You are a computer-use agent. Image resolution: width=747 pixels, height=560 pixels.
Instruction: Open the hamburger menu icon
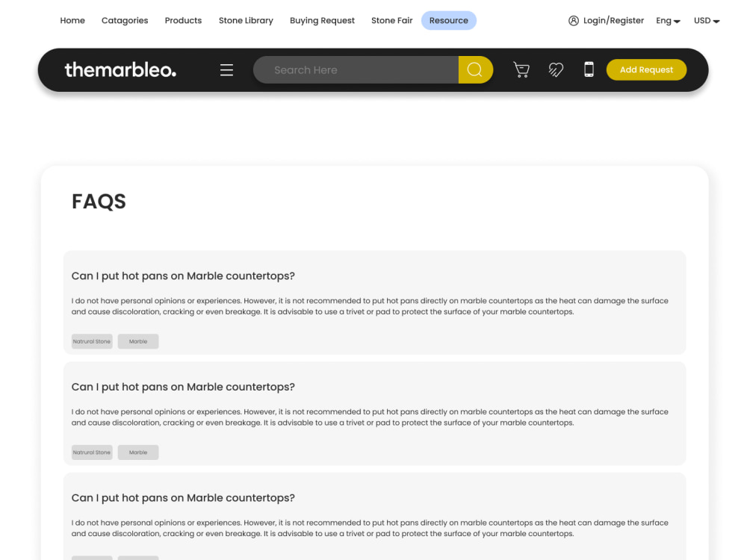[226, 70]
